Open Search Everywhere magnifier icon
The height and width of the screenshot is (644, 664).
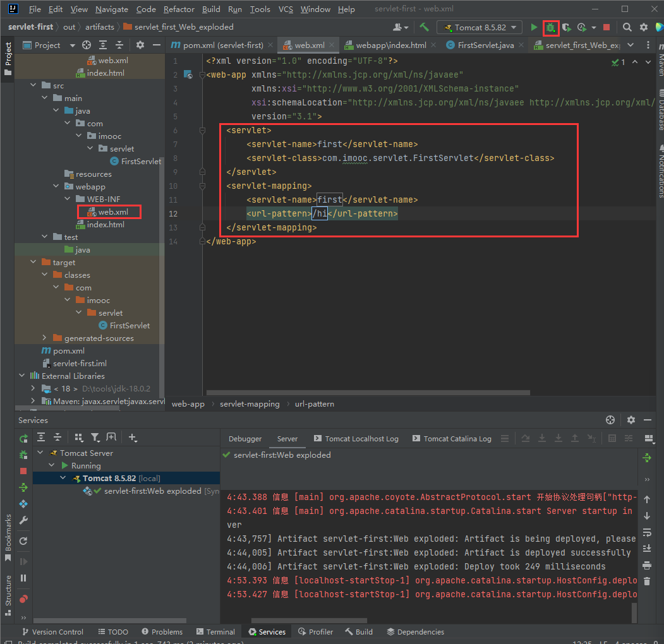coord(627,27)
